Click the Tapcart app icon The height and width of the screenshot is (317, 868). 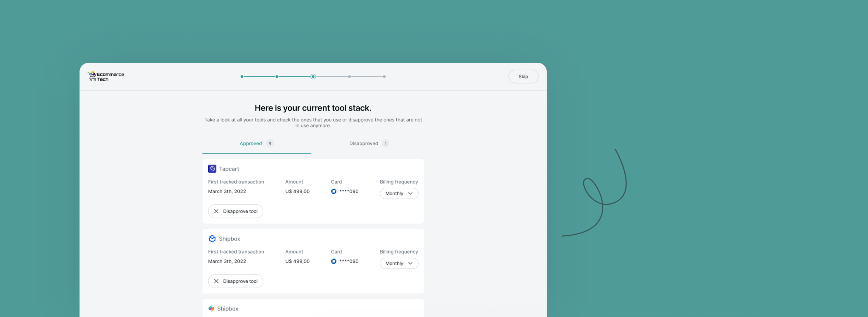click(212, 169)
